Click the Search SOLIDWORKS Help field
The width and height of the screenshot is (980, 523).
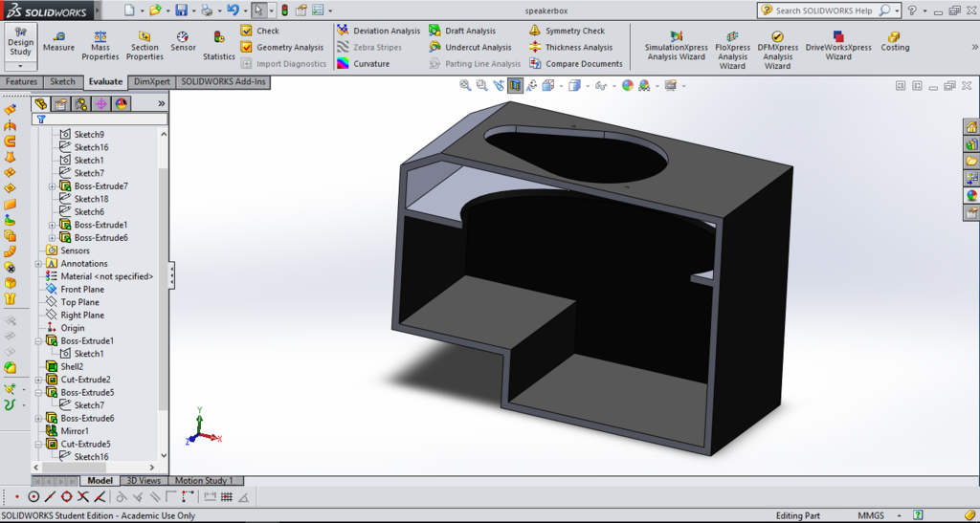pos(826,11)
